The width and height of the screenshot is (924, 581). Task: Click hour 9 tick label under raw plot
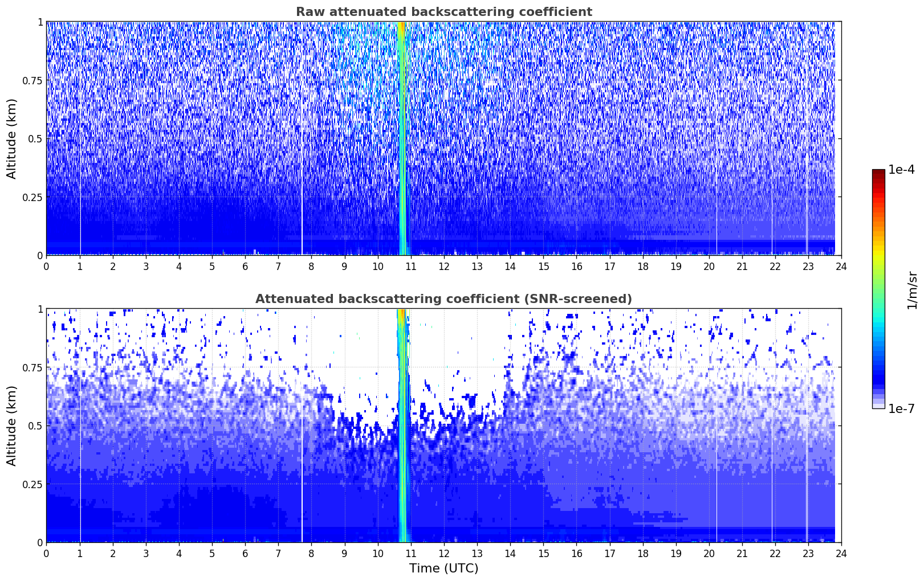coord(344,266)
